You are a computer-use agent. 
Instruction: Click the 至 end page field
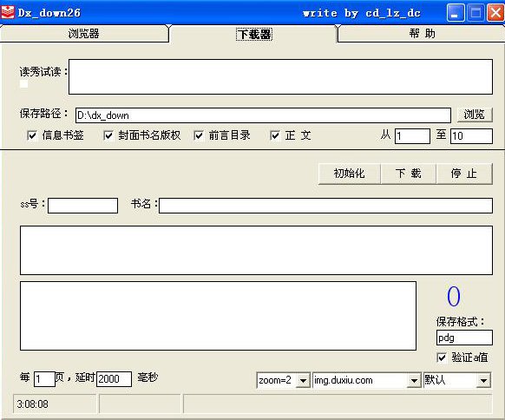tap(471, 136)
